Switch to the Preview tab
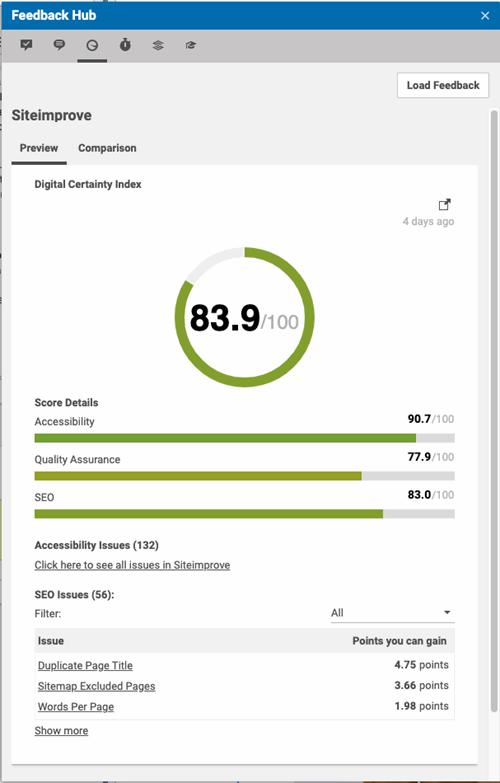The image size is (500, 783). point(39,148)
